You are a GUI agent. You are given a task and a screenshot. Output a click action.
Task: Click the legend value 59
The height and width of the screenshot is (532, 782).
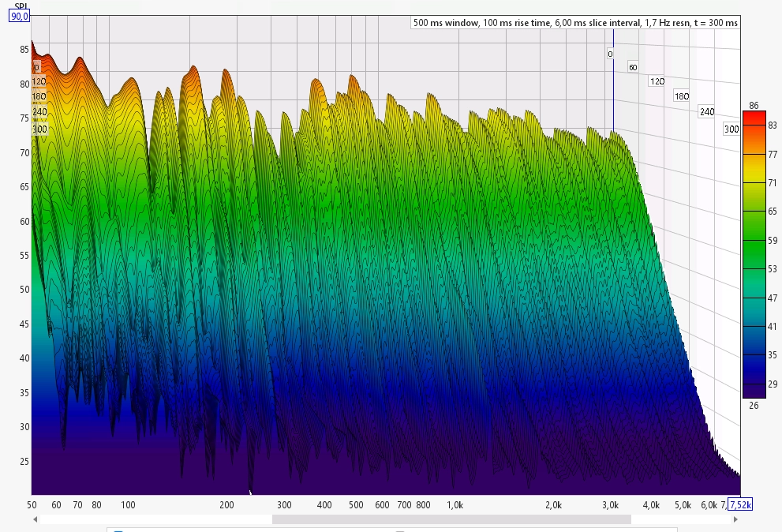click(772, 241)
